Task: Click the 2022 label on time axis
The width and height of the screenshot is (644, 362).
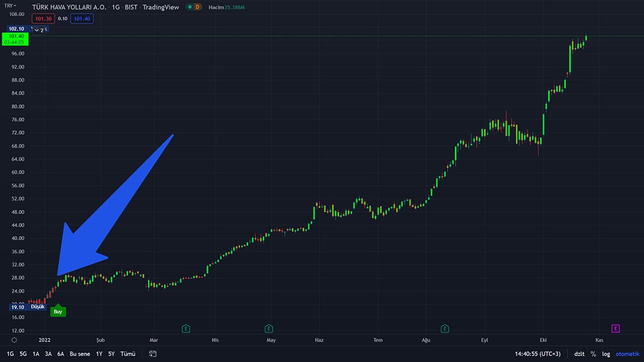Action: click(44, 340)
